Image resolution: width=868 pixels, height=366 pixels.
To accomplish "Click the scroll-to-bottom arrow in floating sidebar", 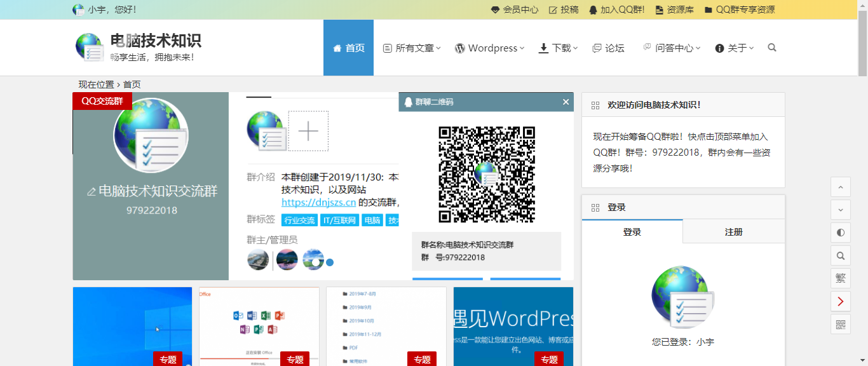I will point(841,210).
